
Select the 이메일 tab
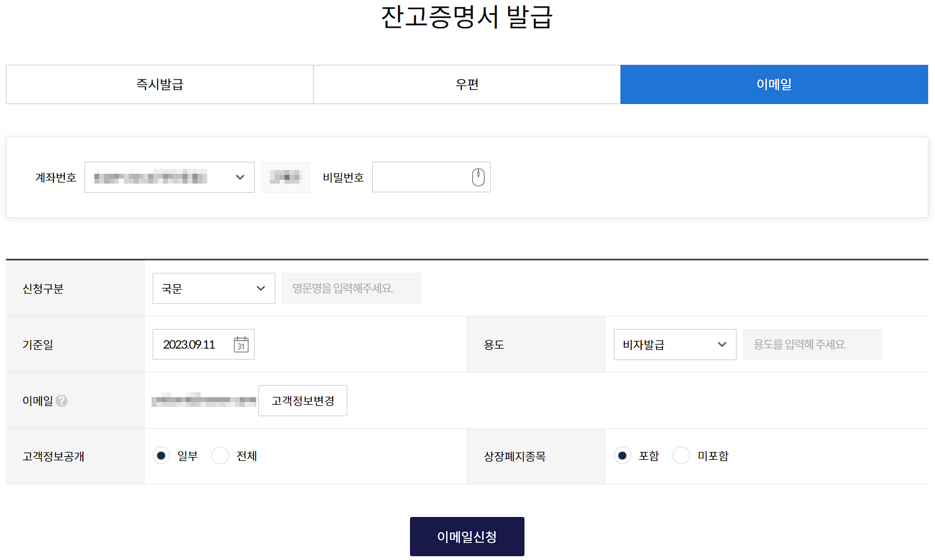[774, 84]
